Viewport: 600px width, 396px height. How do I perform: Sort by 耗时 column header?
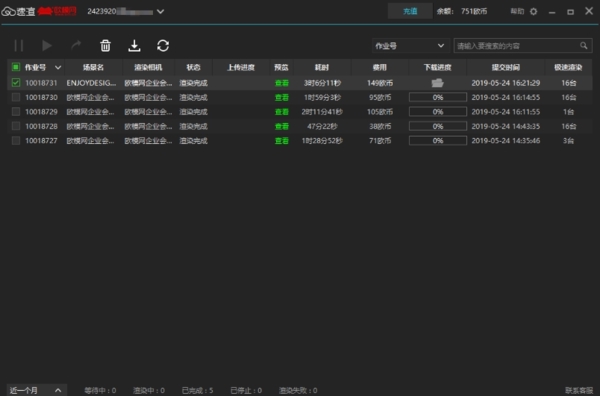click(322, 68)
